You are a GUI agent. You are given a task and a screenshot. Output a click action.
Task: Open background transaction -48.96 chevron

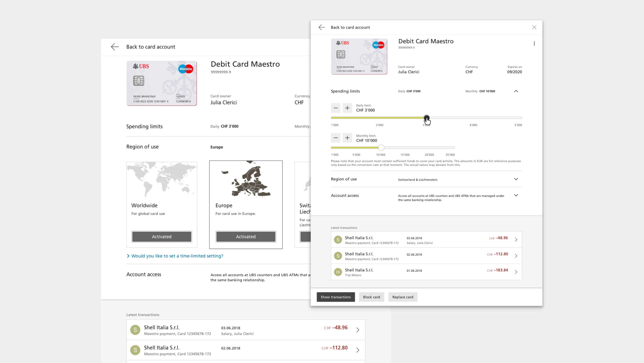pyautogui.click(x=358, y=330)
